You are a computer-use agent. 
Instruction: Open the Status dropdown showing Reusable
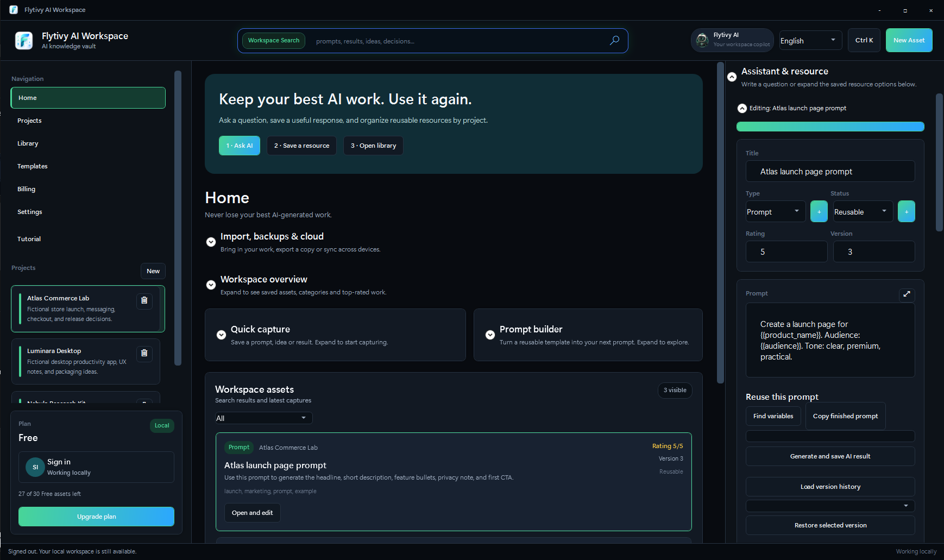[863, 211]
